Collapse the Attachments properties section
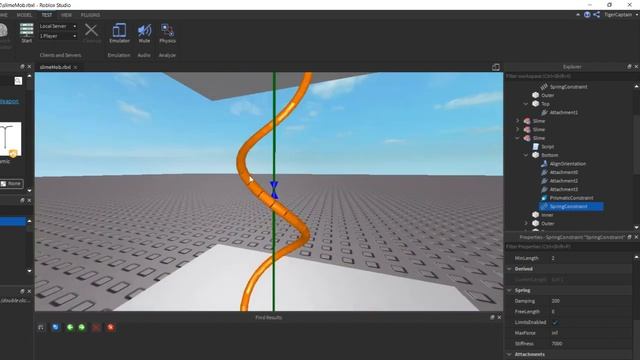The height and width of the screenshot is (360, 640). pos(509,354)
